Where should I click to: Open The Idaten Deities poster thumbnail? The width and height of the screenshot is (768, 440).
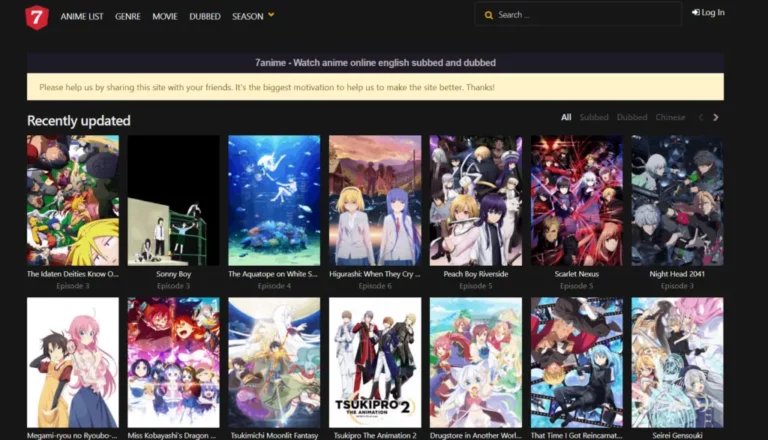pos(73,200)
